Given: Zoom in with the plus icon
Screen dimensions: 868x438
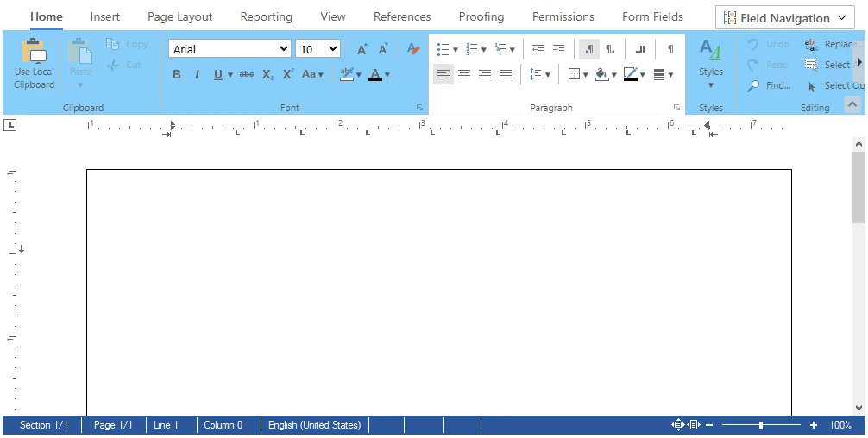Looking at the screenshot, I should click(813, 425).
